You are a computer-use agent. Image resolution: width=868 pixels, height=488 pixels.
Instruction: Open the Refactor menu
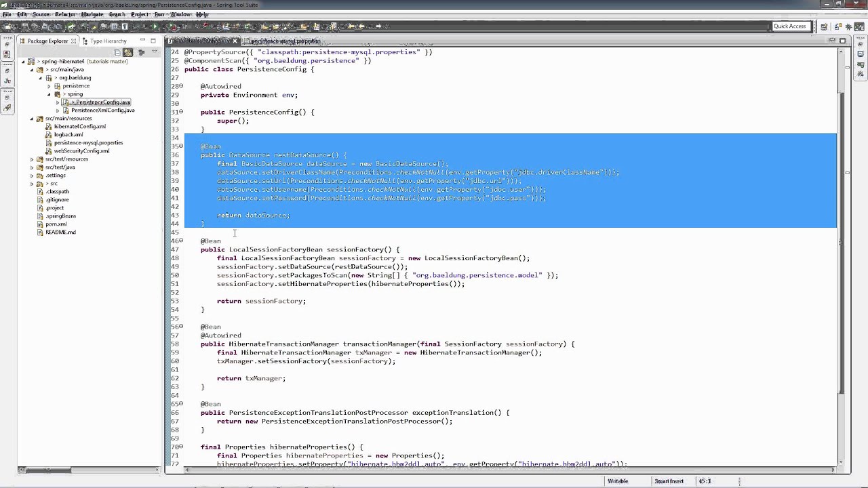coord(65,14)
